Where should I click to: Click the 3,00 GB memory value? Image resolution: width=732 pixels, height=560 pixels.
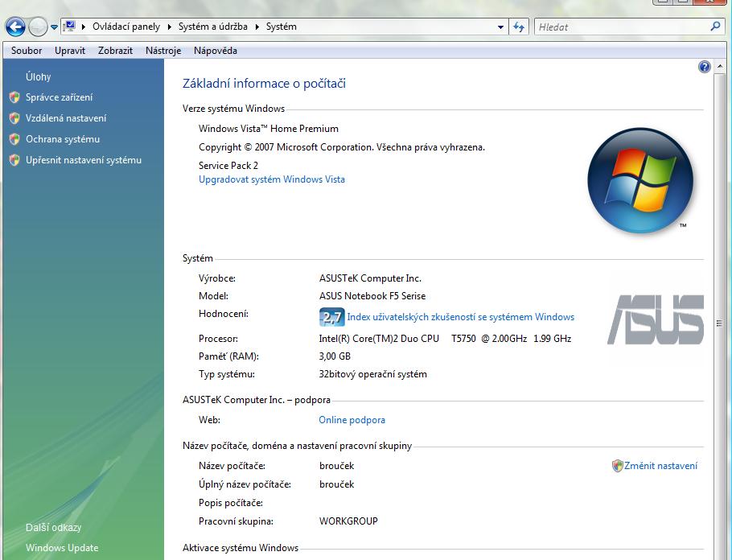pos(335,356)
